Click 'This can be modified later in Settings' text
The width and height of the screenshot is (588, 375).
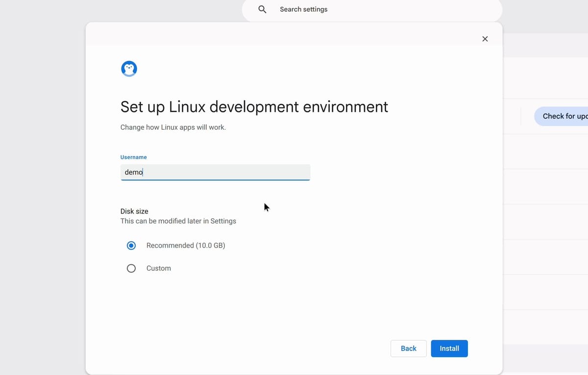pyautogui.click(x=178, y=221)
